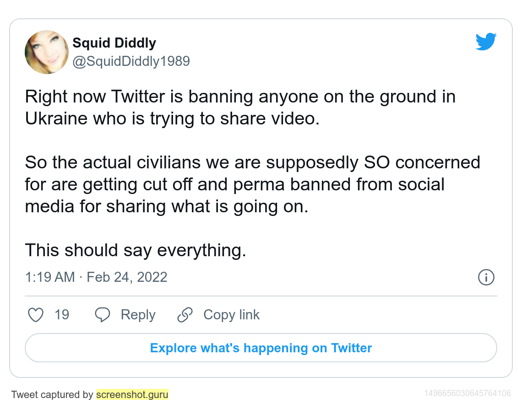Click the heart like icon
Viewport: 522px width, 420px height.
point(36,315)
